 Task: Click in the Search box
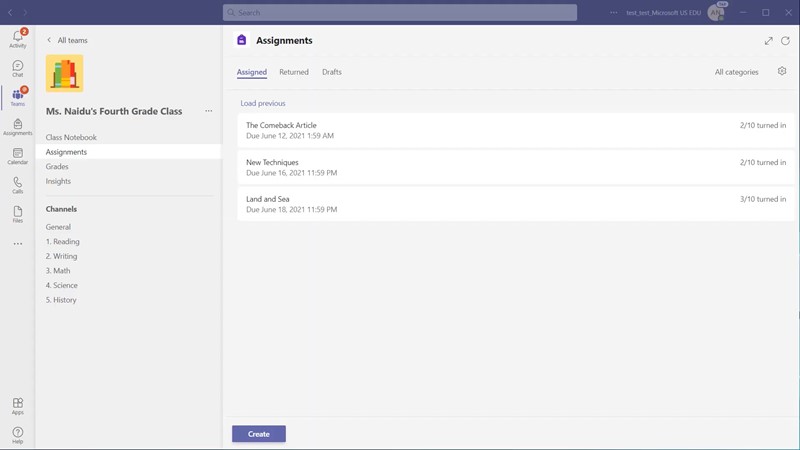click(400, 13)
